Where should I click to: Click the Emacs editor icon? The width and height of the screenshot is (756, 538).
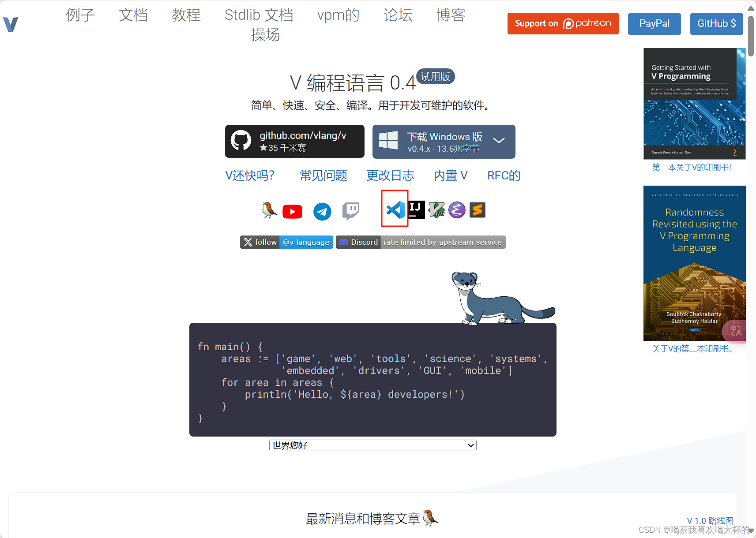(456, 209)
